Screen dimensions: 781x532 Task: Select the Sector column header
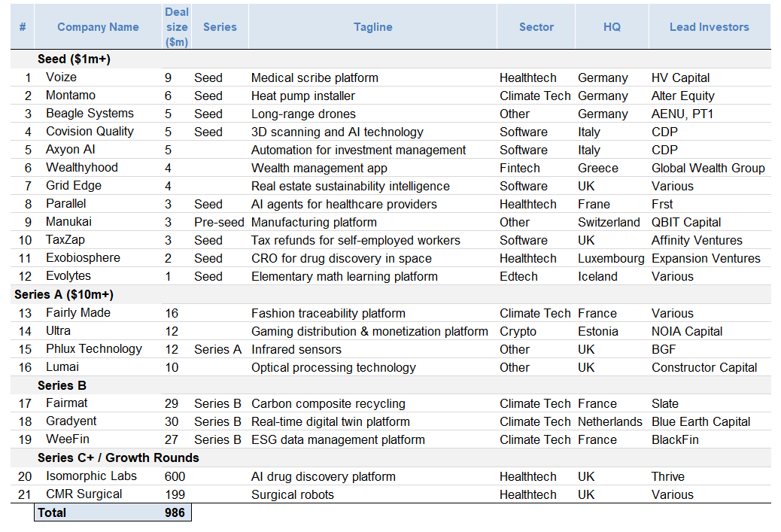[x=536, y=27]
